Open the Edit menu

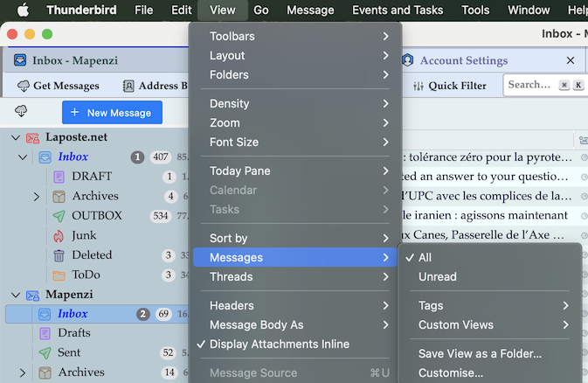tap(182, 10)
